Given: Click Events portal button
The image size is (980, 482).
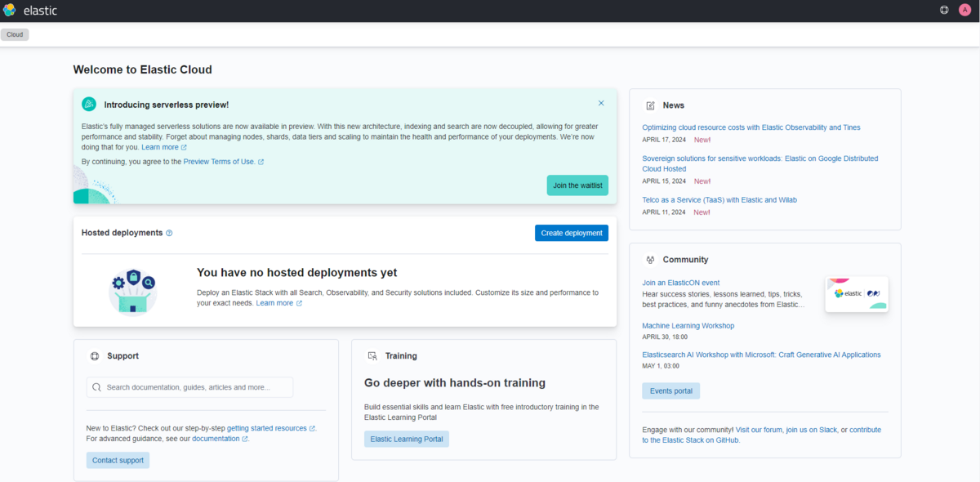Looking at the screenshot, I should pyautogui.click(x=671, y=391).
